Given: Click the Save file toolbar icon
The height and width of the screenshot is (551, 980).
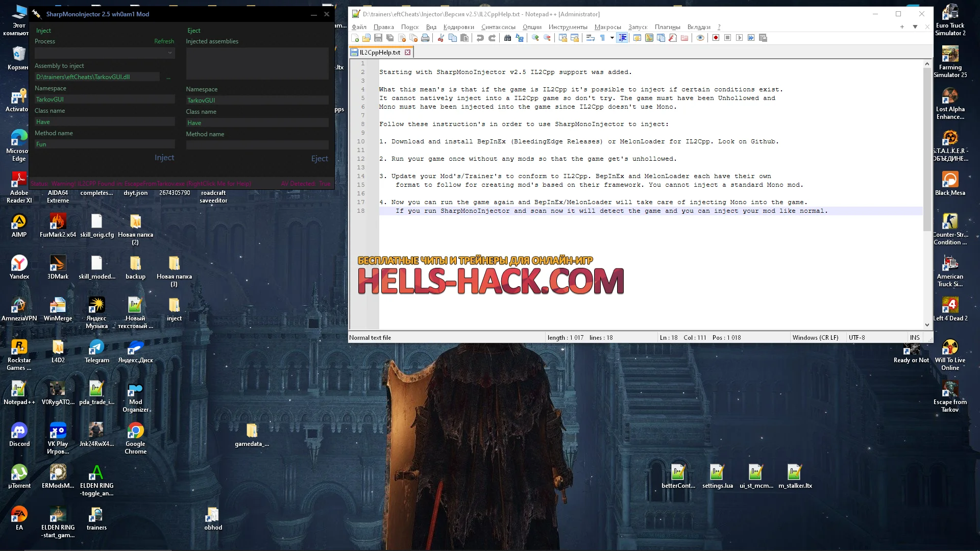Looking at the screenshot, I should (378, 38).
